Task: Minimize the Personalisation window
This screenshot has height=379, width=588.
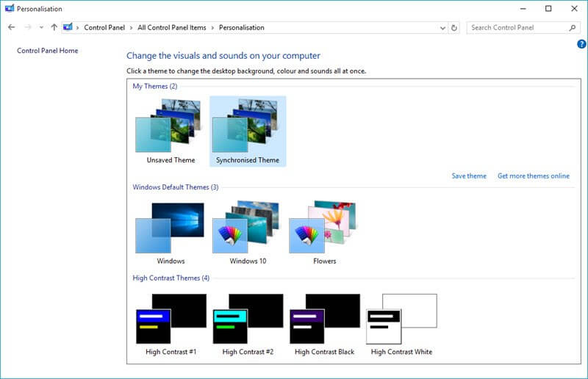Action: coord(523,8)
